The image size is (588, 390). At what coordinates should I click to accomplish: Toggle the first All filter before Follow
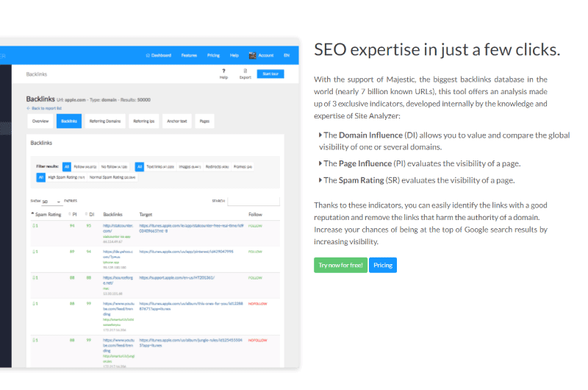tap(67, 166)
